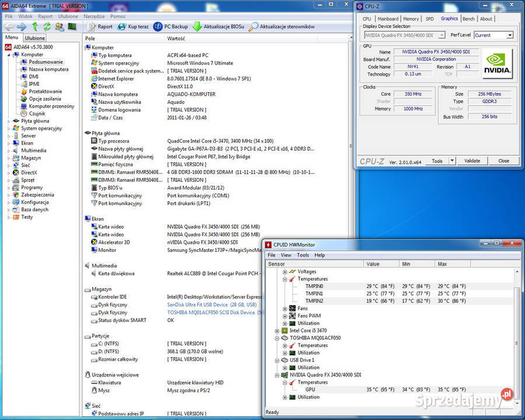Open PC Backup from the toolbar

[x=171, y=26]
